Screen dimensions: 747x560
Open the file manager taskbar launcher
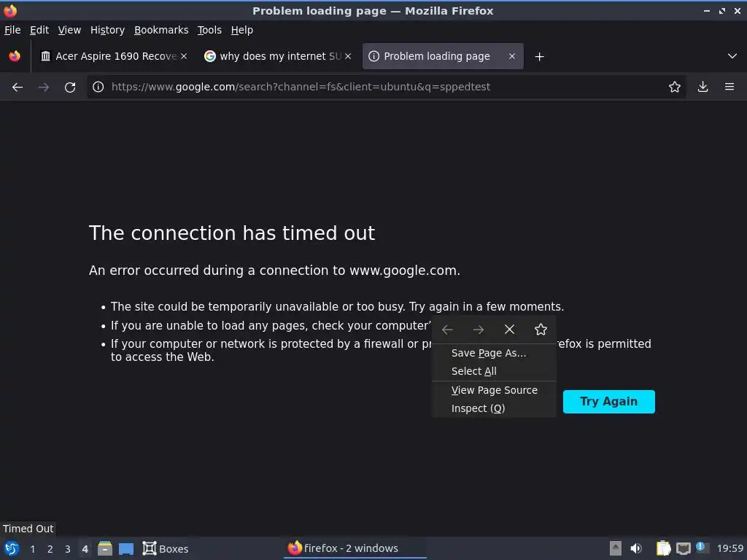click(105, 548)
